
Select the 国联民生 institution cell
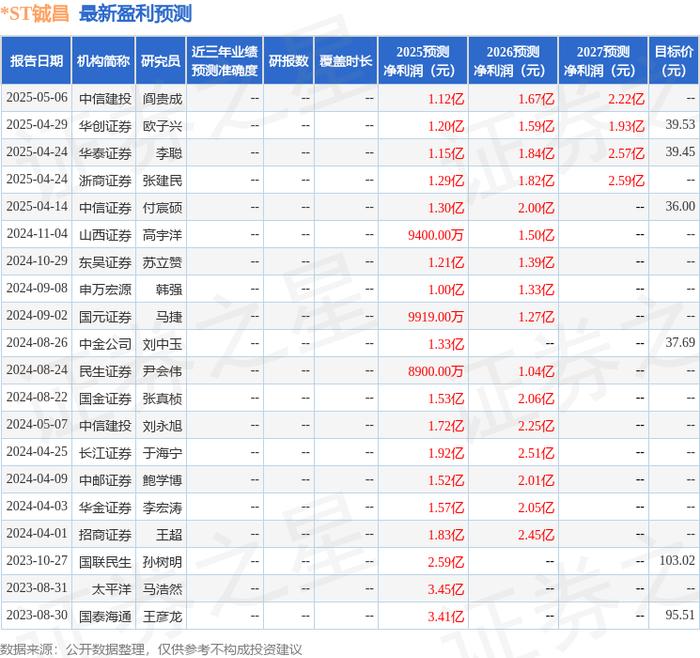[x=105, y=562]
